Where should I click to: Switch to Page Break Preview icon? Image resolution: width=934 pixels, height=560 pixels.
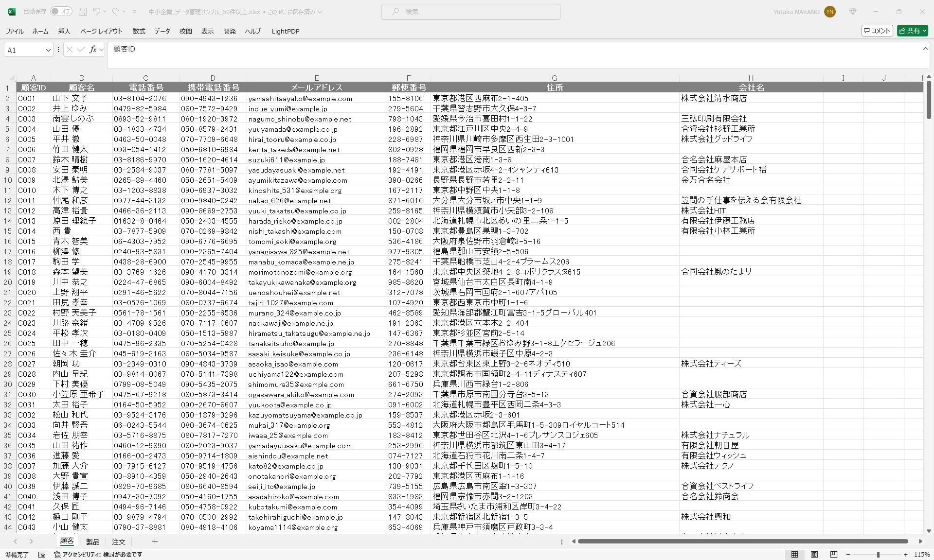[834, 555]
